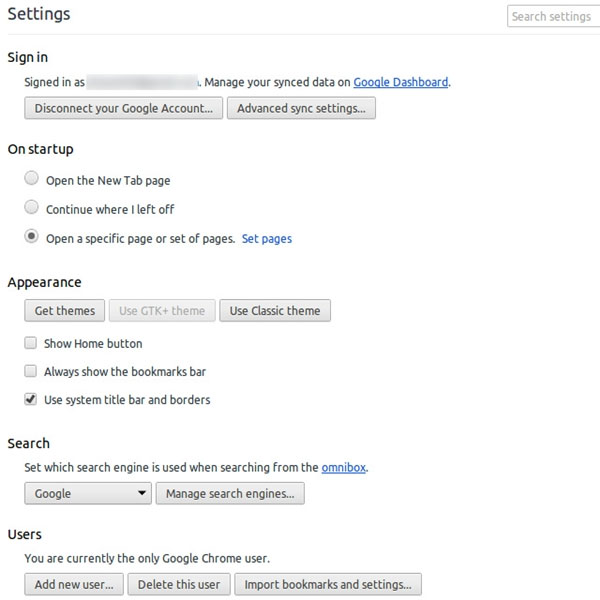Image resolution: width=600 pixels, height=600 pixels.
Task: Open Manage search engines dialog
Action: 230,494
